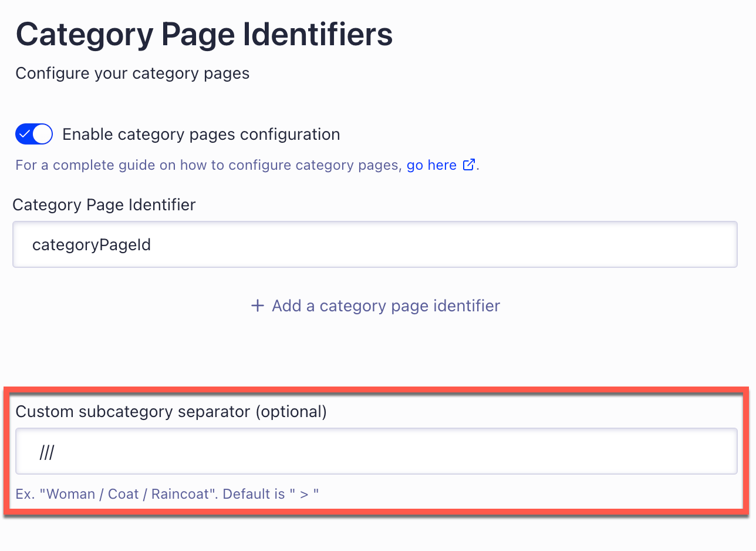Open the "go here" configuration guide link
756x551 pixels.
[x=431, y=165]
